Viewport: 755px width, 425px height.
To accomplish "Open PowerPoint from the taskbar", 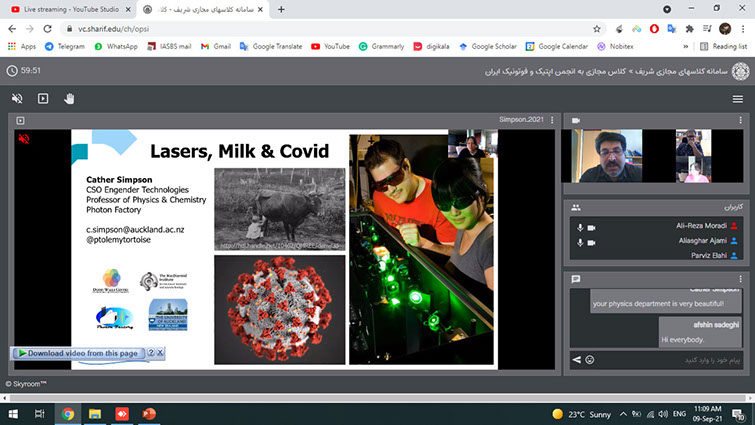I will pos(149,413).
